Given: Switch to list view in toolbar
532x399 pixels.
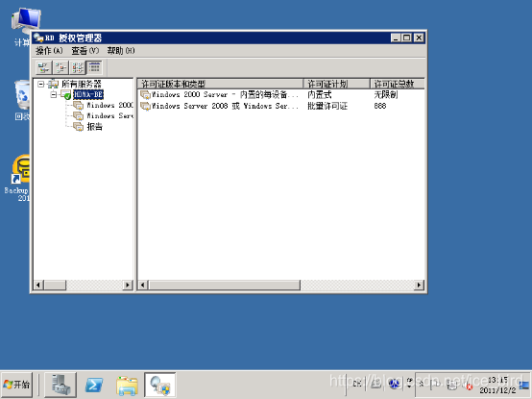Looking at the screenshot, I should [x=78, y=67].
